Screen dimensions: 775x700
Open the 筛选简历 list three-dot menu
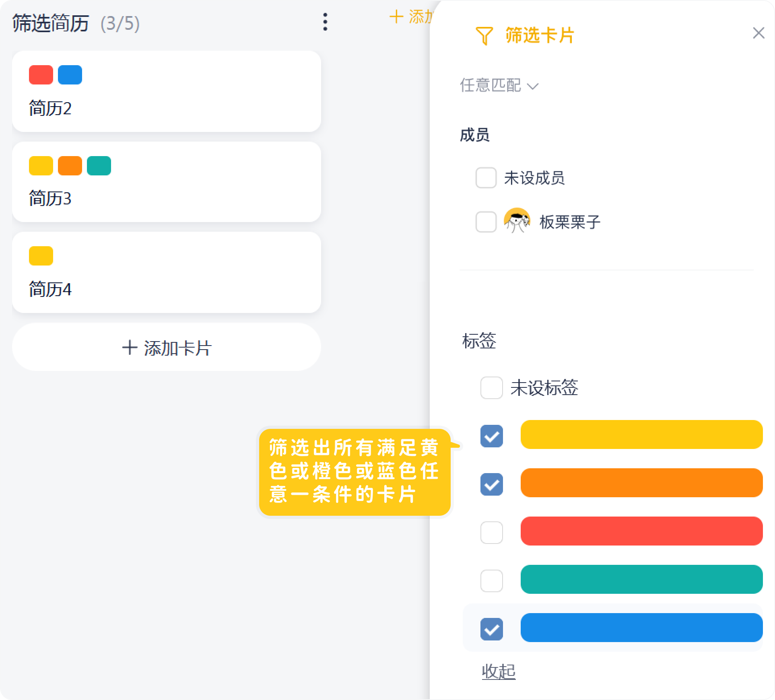[x=325, y=22]
